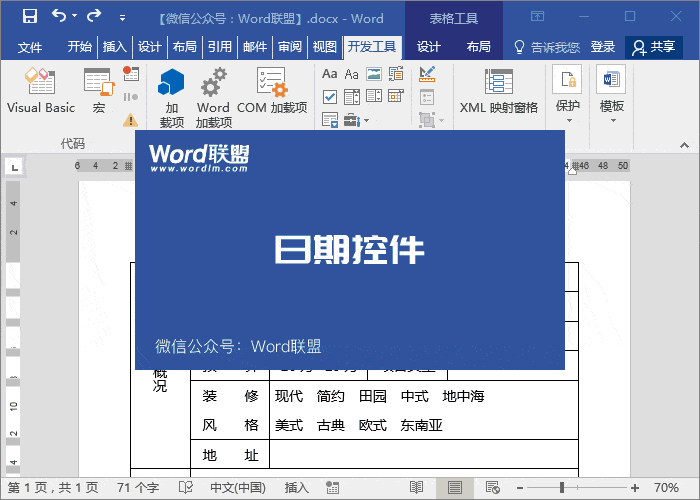This screenshot has height=500, width=700.
Task: Change language 中文(中国)
Action: (x=238, y=488)
